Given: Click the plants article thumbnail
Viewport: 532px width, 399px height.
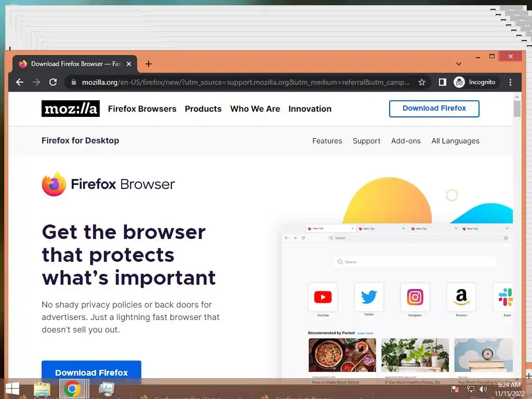Looking at the screenshot, I should 415,355.
